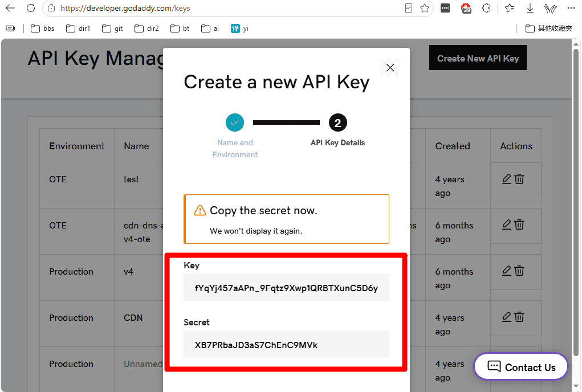The height and width of the screenshot is (392, 582).
Task: Click the 'Unnamed' key name cell
Action: point(143,364)
